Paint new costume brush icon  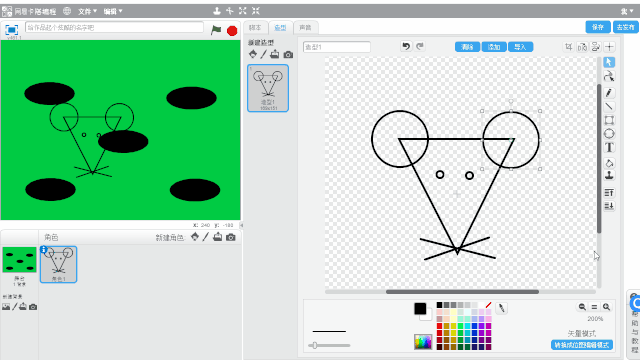(x=264, y=54)
